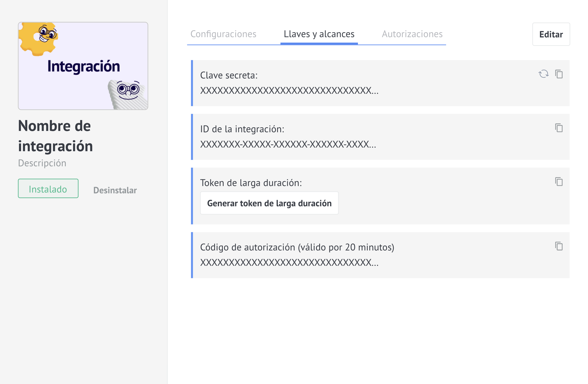Click Generar token de larga duración
This screenshot has width=588, height=384.
click(269, 203)
